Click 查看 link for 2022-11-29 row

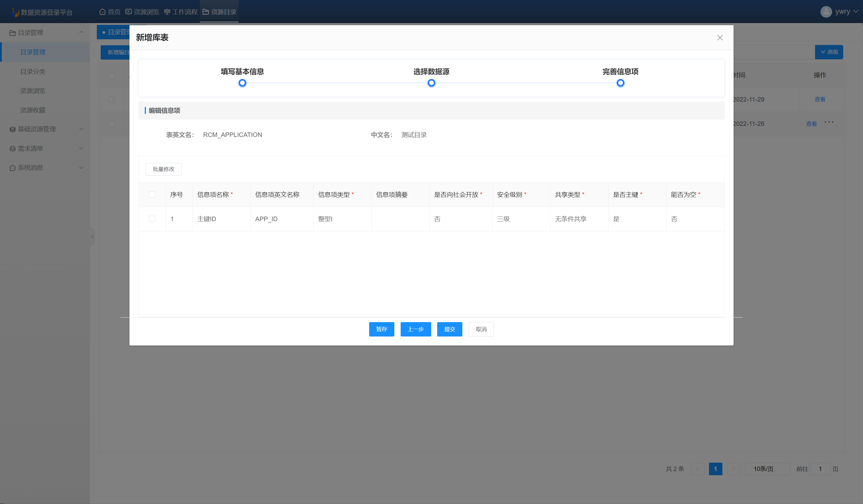tap(820, 100)
